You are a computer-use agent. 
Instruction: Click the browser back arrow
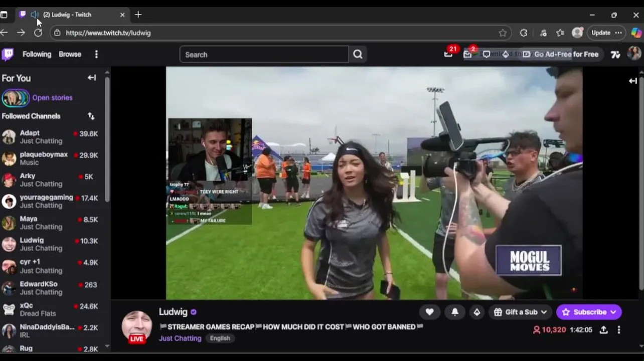4,33
